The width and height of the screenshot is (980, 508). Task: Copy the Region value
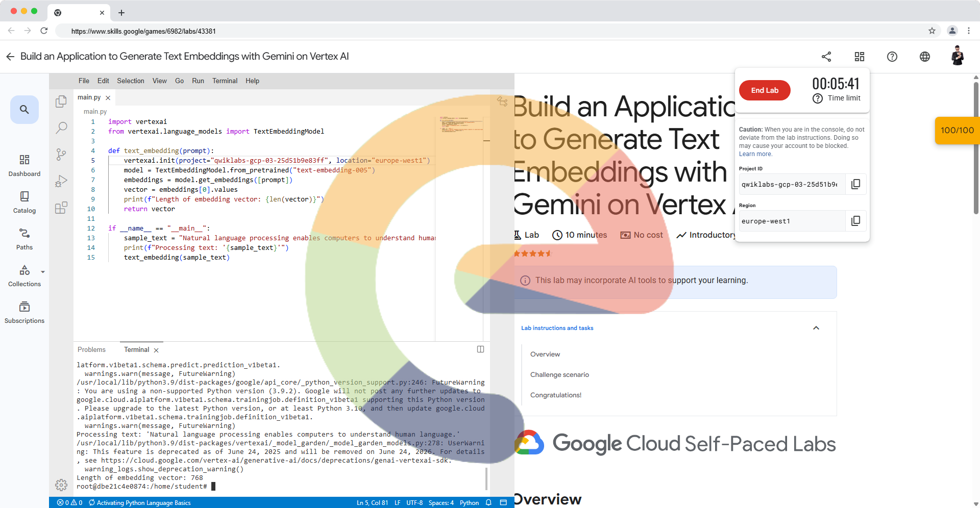tap(856, 221)
